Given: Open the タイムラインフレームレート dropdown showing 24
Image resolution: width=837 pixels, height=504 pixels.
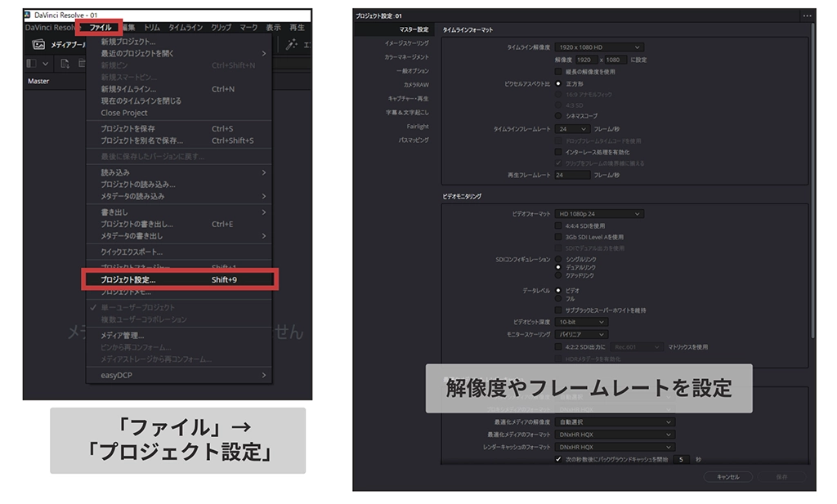Looking at the screenshot, I should tap(572, 129).
